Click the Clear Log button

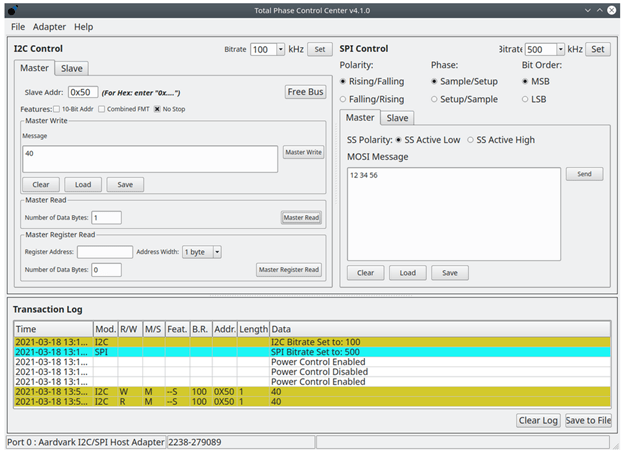click(538, 420)
